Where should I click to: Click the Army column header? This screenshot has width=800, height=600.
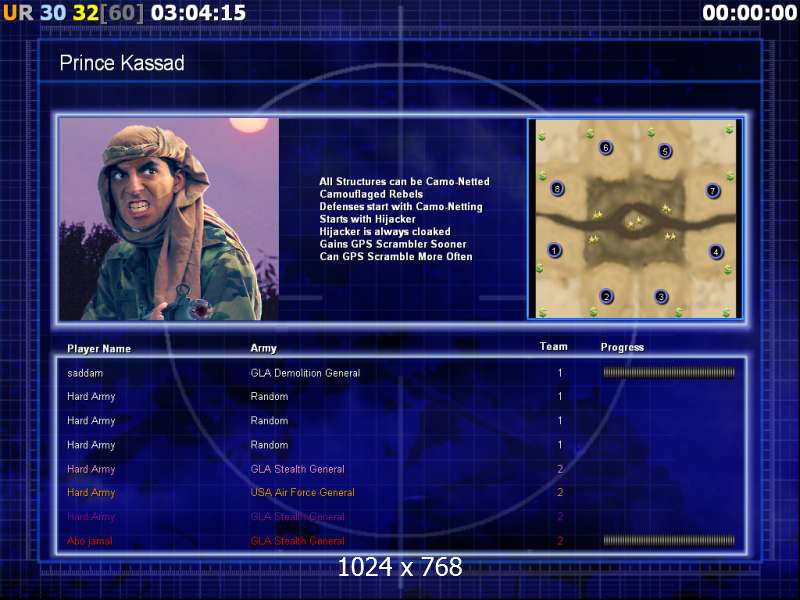click(x=263, y=348)
